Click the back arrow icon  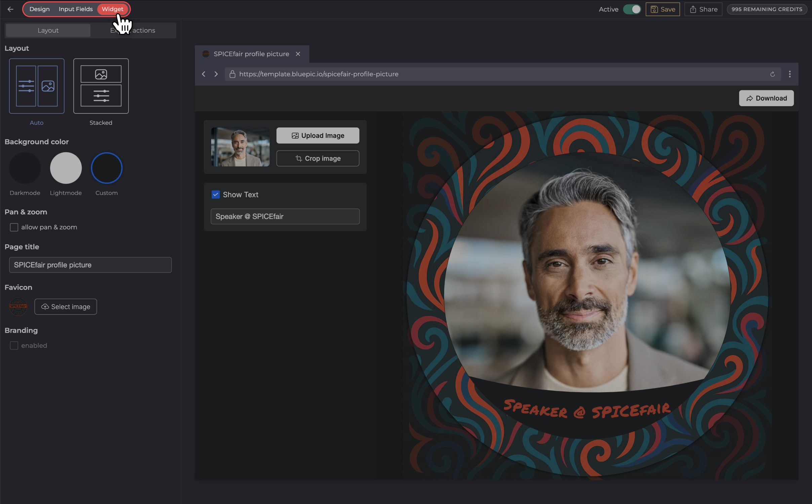10,9
